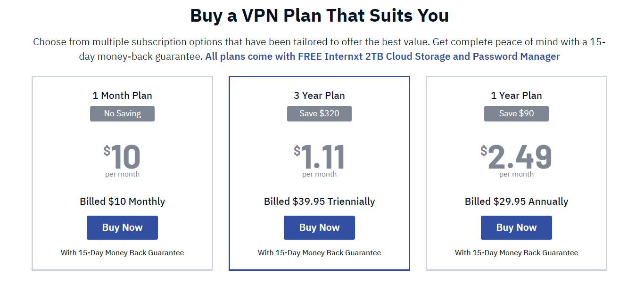Select the 3 Year Plan title
Viewport: 644px width, 283px height.
319,96
